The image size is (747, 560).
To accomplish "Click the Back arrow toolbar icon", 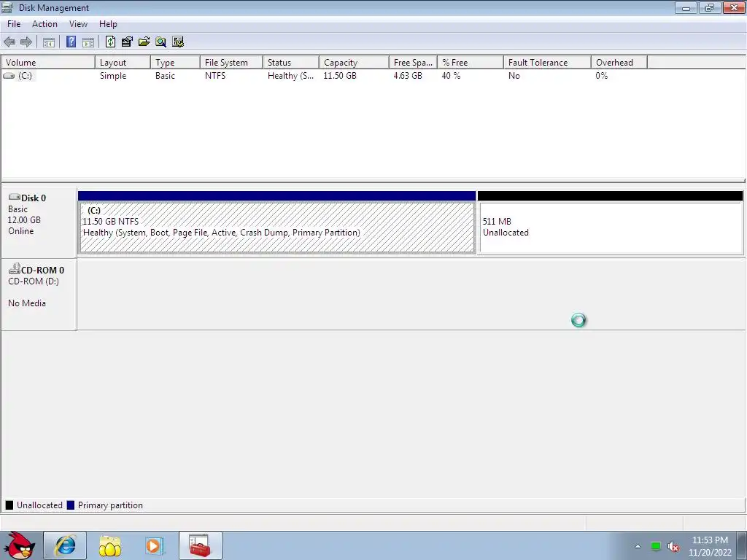I will tap(9, 42).
